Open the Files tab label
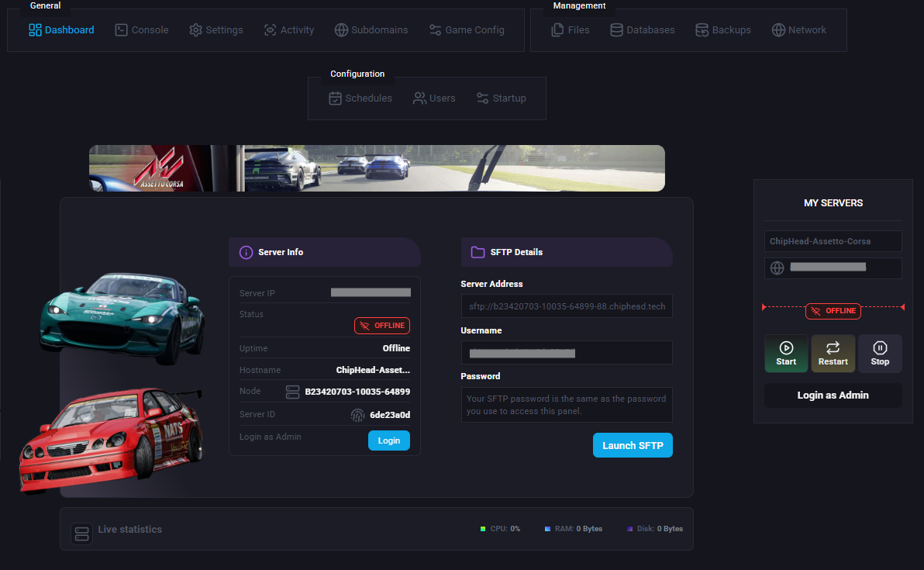Image resolution: width=924 pixels, height=570 pixels. [x=579, y=30]
